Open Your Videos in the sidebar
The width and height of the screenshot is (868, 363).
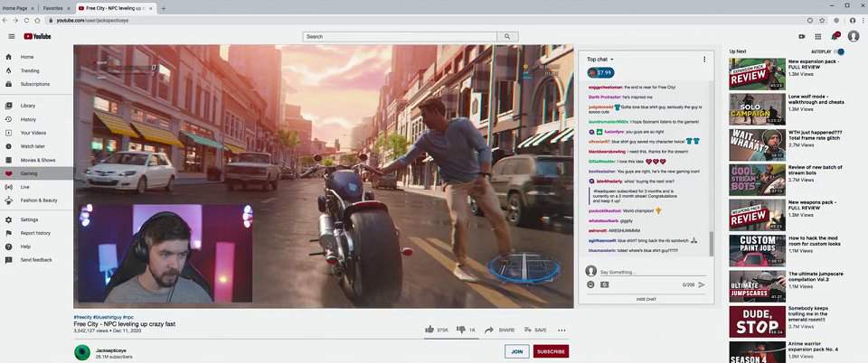click(36, 133)
